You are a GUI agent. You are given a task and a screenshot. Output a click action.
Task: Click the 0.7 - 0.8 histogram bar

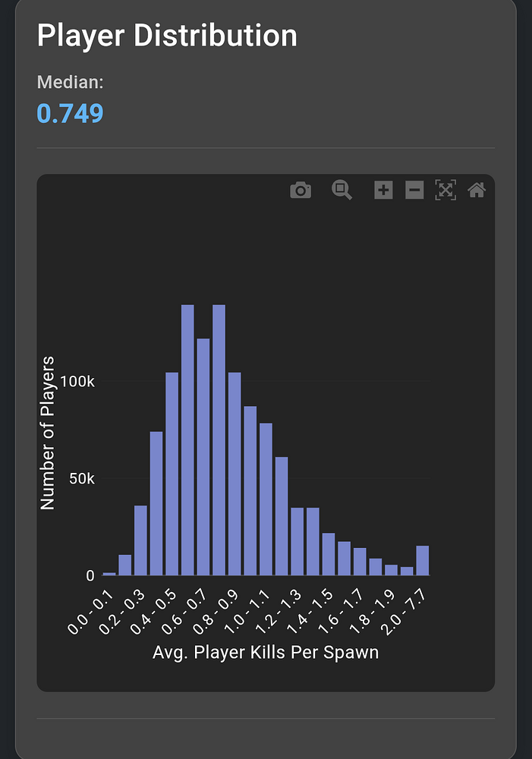coord(219,440)
